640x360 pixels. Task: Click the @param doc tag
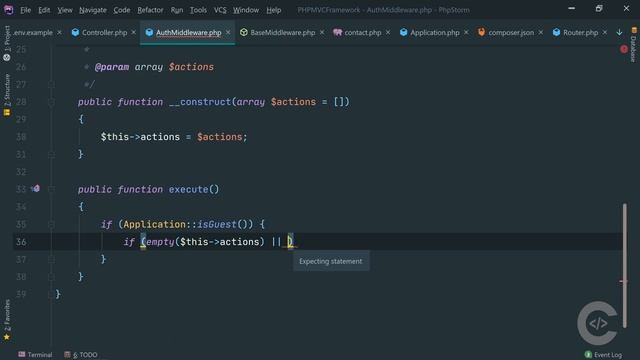click(x=112, y=67)
